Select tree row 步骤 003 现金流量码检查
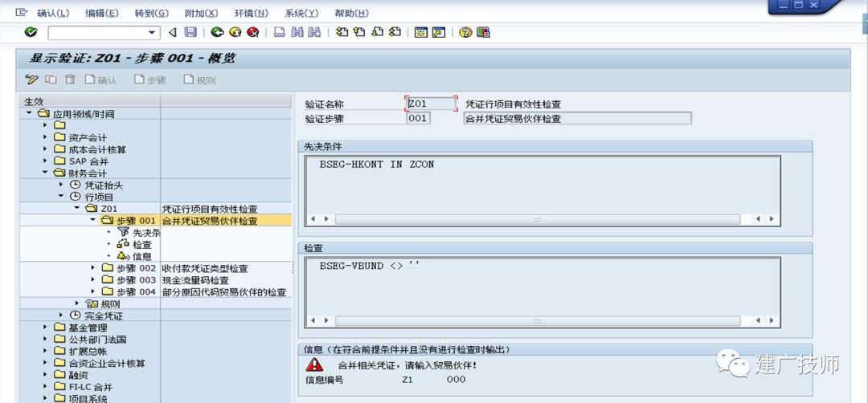The image size is (868, 403). (x=155, y=280)
